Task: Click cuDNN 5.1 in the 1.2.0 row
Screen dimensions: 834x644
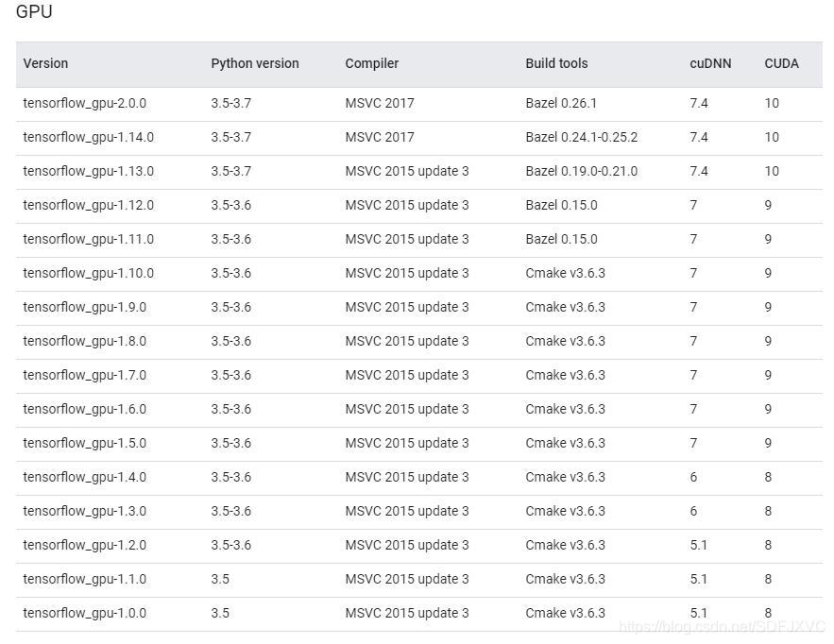Action: point(698,546)
